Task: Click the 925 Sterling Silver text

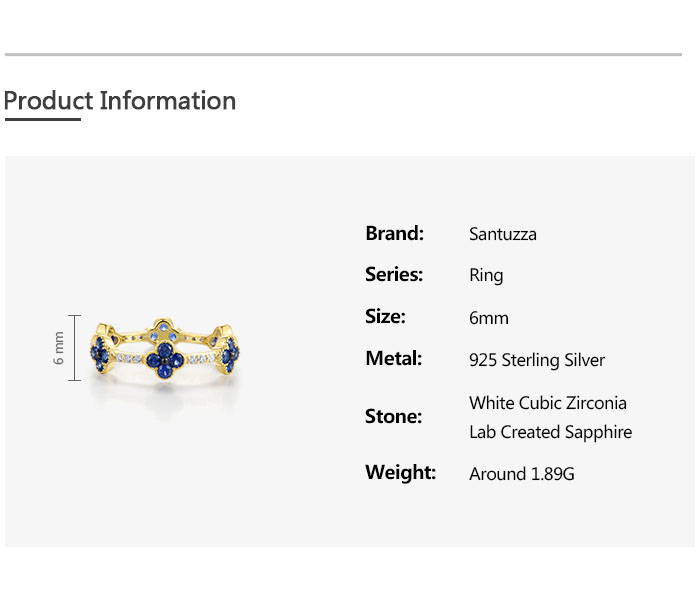Action: [x=537, y=360]
